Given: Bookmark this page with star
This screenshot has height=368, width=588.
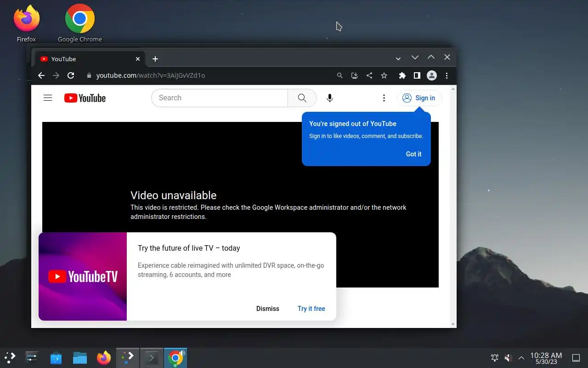Looking at the screenshot, I should [384, 75].
